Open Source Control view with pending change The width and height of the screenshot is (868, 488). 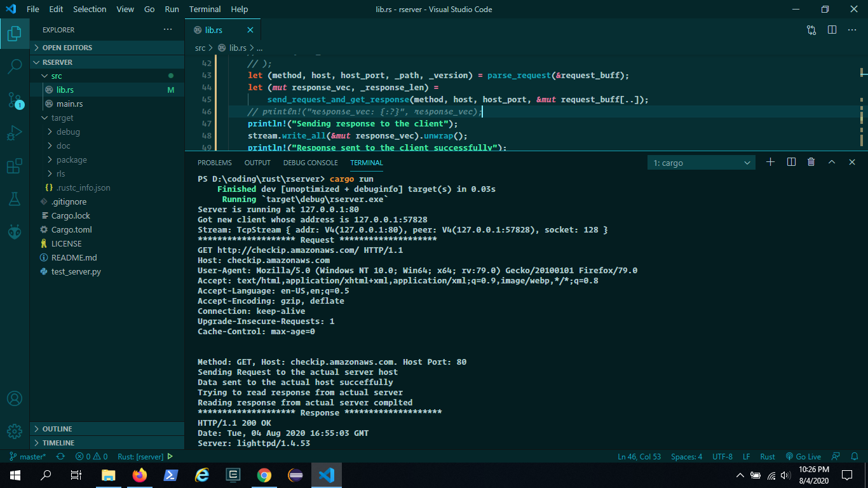click(15, 100)
